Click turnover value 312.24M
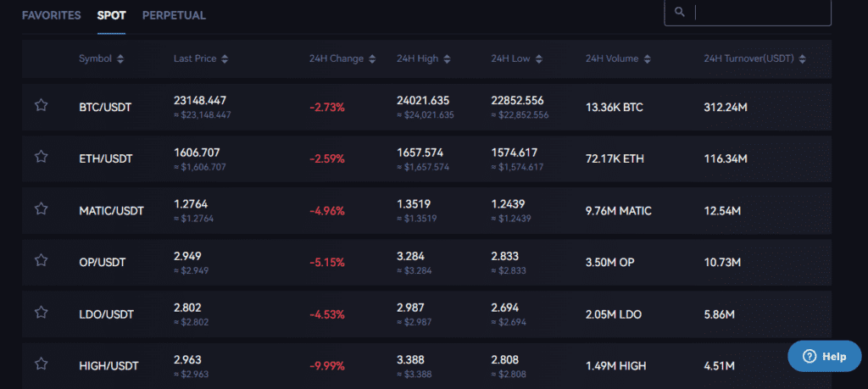 click(x=726, y=108)
